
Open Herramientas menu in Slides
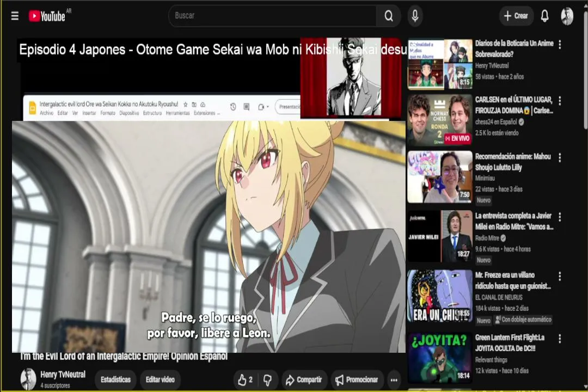177,113
